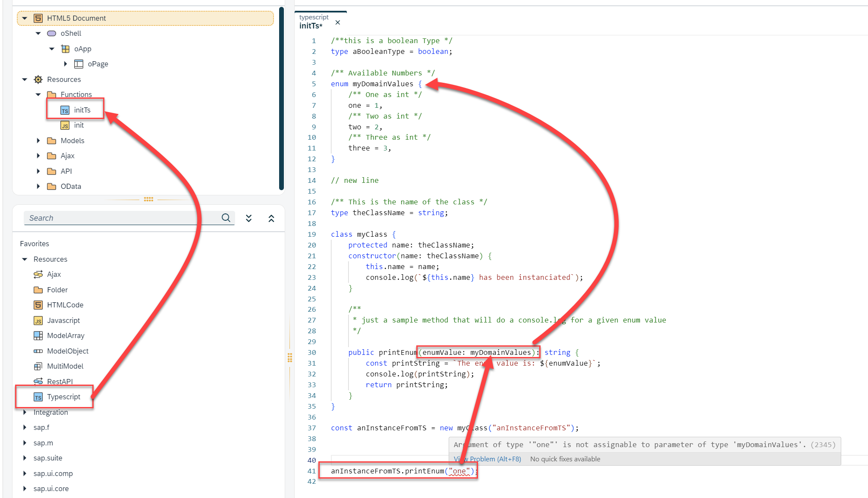The image size is (868, 498).
Task: Select ModelObject in Favorites list
Action: tap(68, 351)
